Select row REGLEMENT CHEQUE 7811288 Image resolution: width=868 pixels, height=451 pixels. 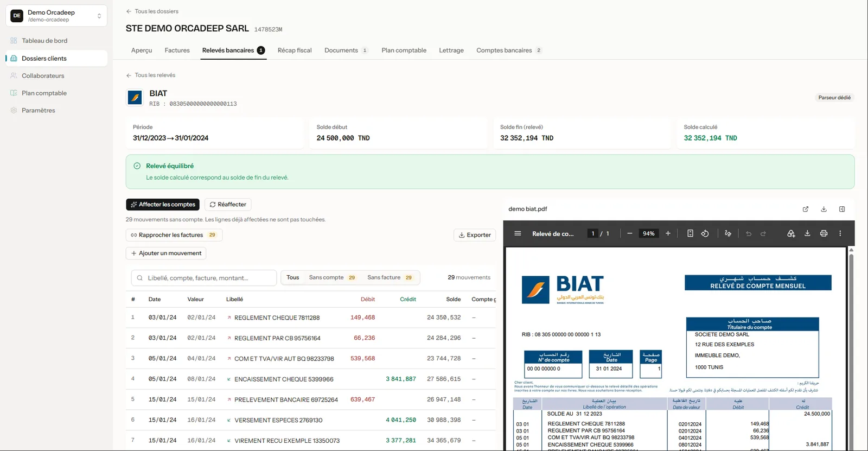pos(311,317)
